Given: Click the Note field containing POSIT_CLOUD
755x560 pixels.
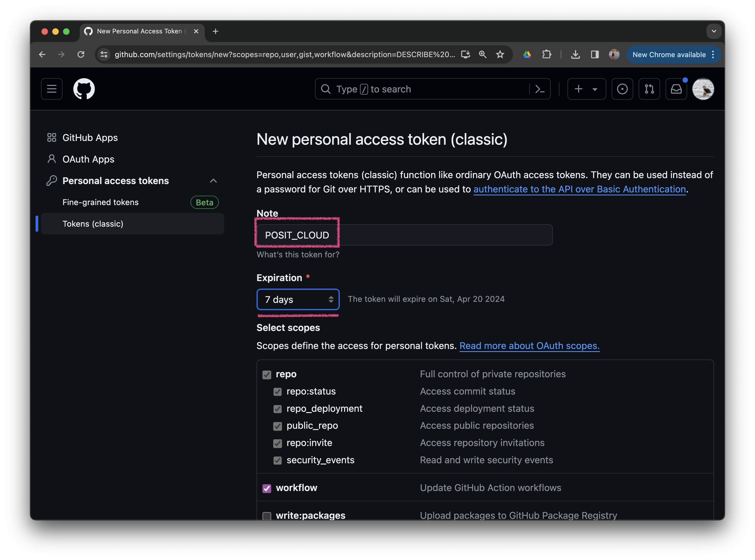Looking at the screenshot, I should (x=405, y=235).
